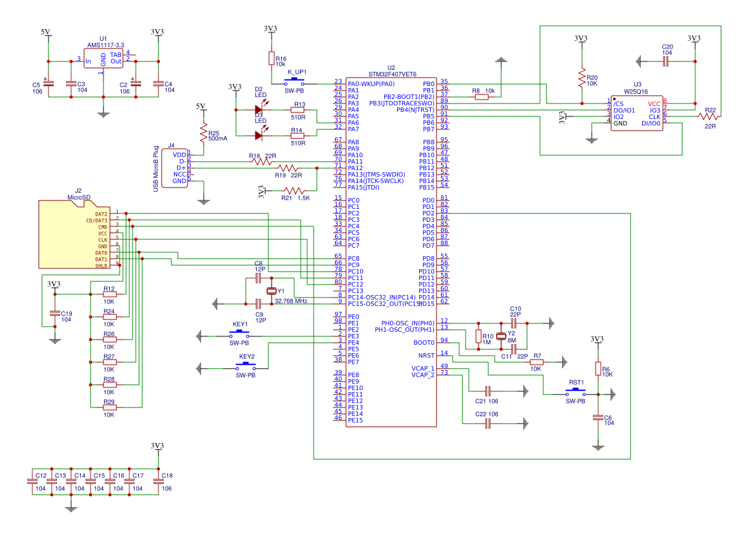Click polarized capacitor C5 106
This screenshot has width=756, height=535.
click(x=49, y=83)
